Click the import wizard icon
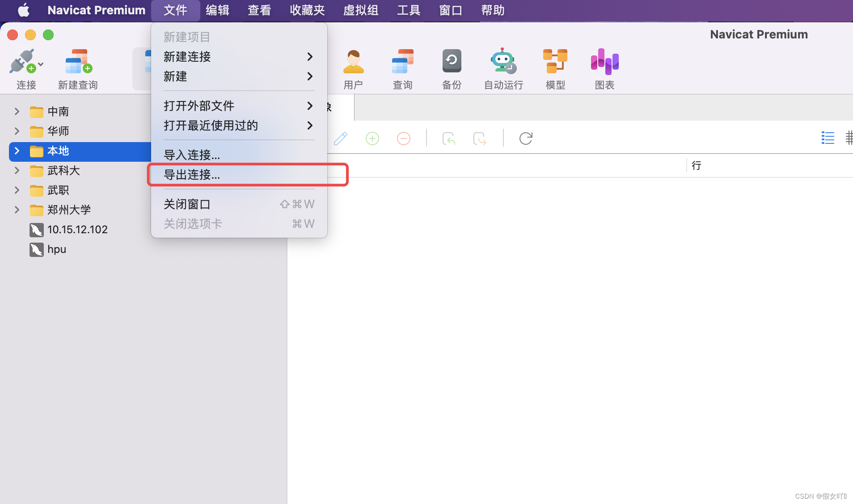 (449, 139)
